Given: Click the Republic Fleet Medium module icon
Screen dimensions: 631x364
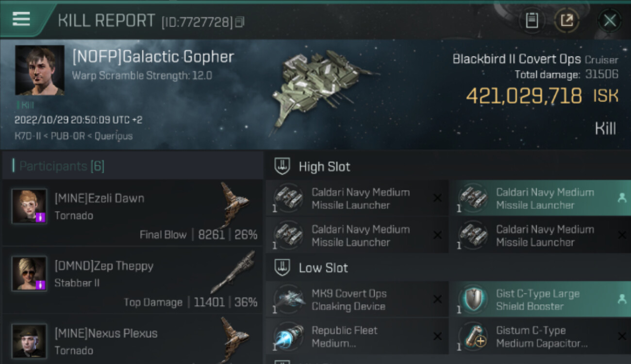Looking at the screenshot, I should (x=289, y=336).
